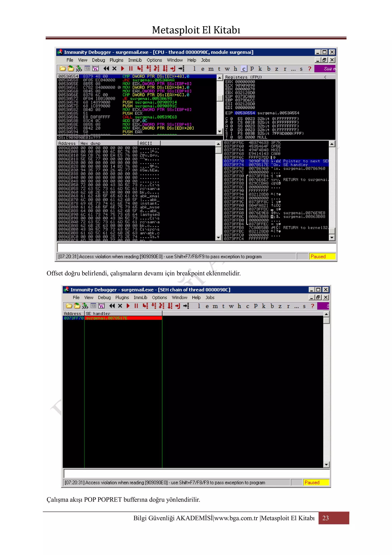Screen dimensions: 392x555
Task: Select stack row 0373FF74 SE handler
Action: [x=276, y=165]
